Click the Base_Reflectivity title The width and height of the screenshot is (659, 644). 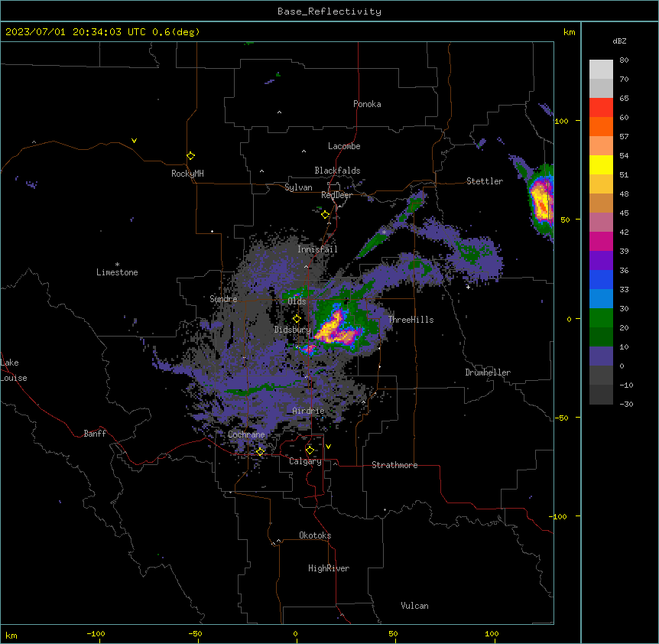click(329, 11)
